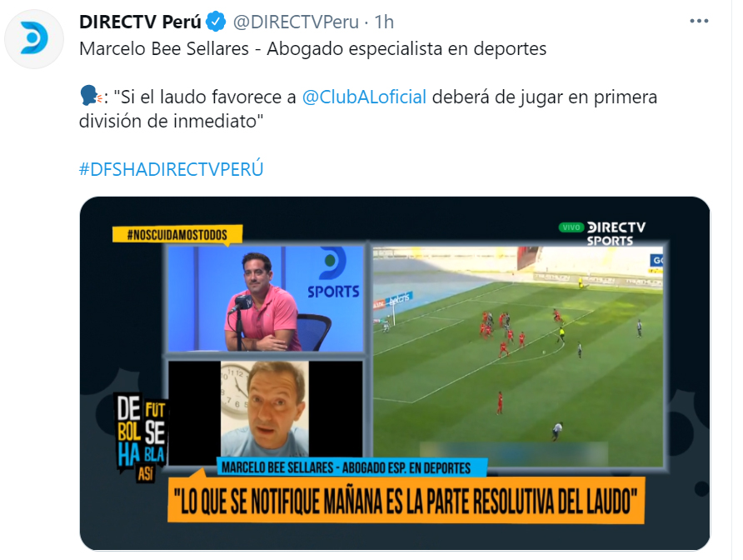Click the orange quote headline banner
Screen dimensions: 743x560
pos(406,500)
